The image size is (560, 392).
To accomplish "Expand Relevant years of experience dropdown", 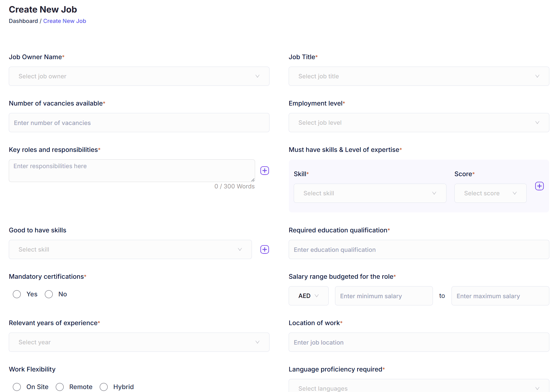I will coord(139,342).
